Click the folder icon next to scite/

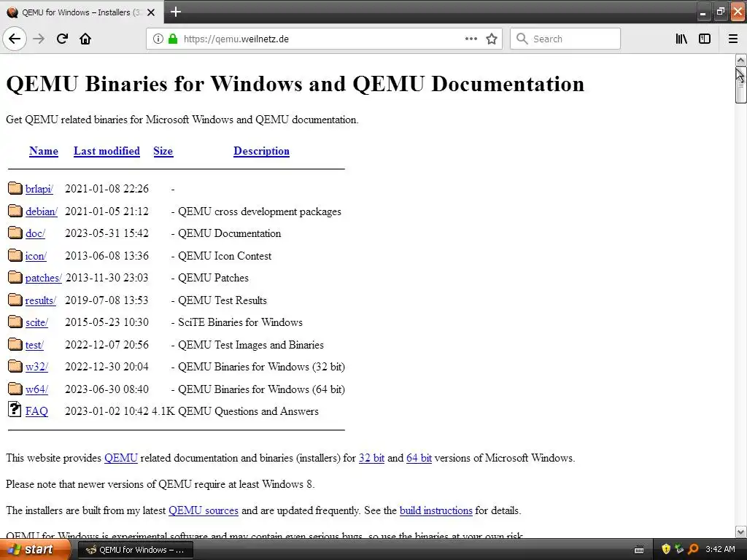(x=15, y=322)
